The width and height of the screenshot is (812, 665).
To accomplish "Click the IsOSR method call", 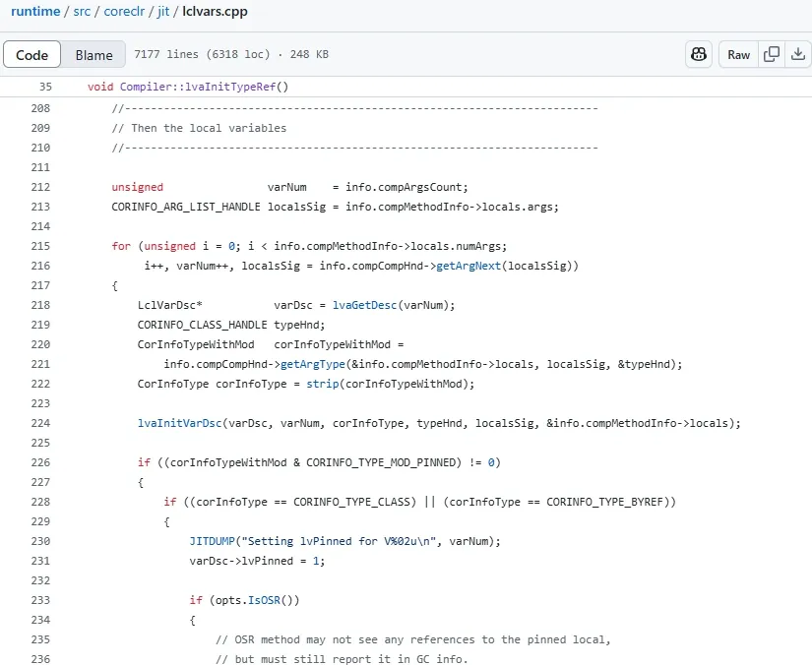I will pos(264,600).
